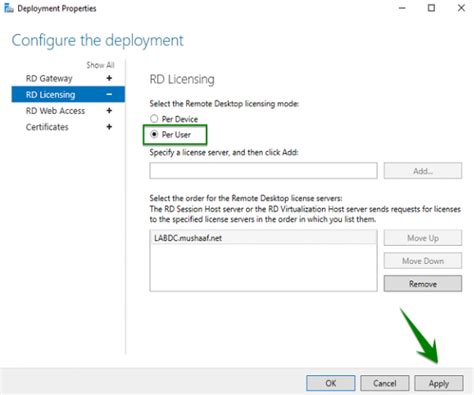Close the Deployment Properties window
Viewport: 474px width, 395px height.
click(x=461, y=8)
